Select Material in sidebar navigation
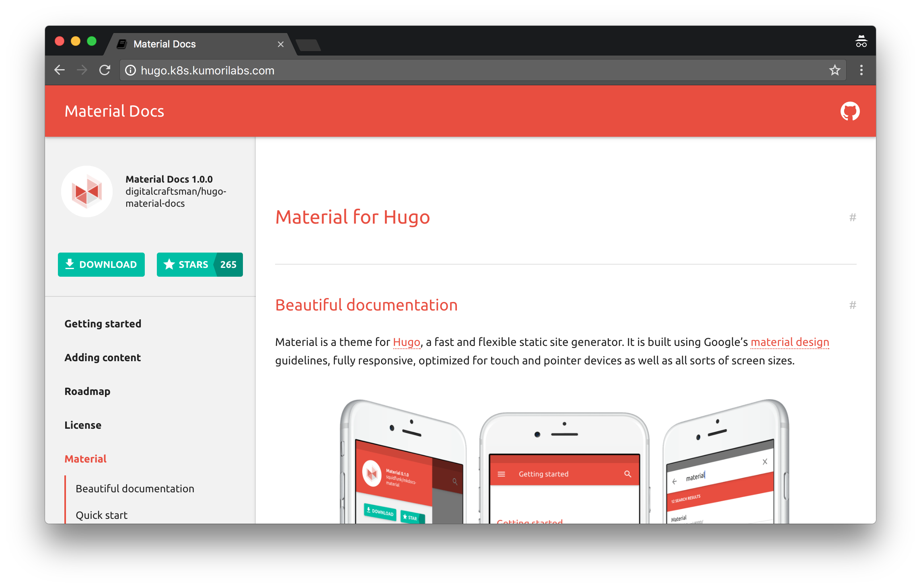921x588 pixels. pyautogui.click(x=85, y=459)
